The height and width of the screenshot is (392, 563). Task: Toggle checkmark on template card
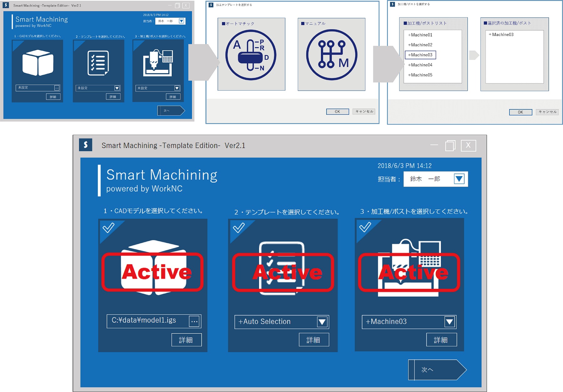239,228
